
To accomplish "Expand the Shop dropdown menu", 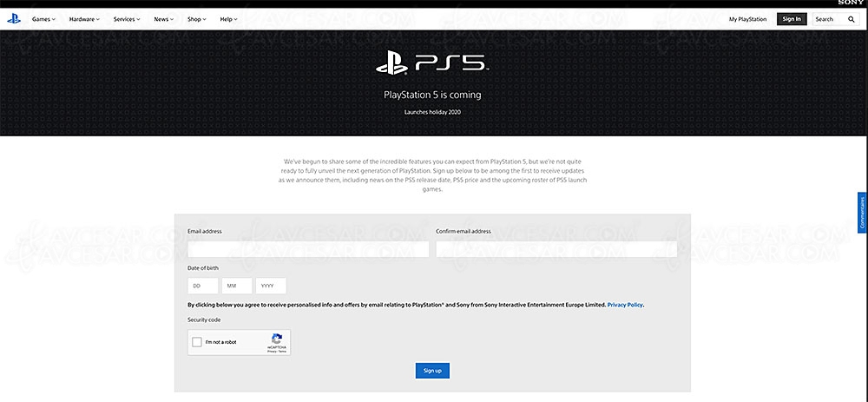I will pos(196,19).
